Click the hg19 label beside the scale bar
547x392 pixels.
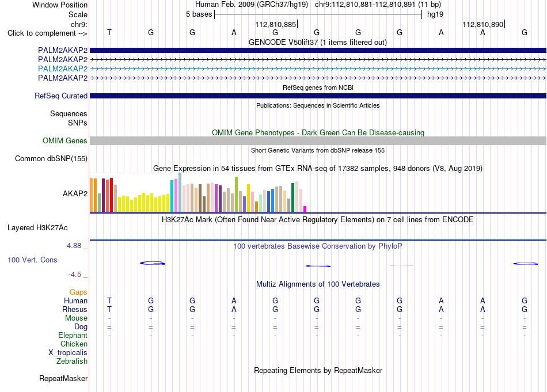(x=435, y=14)
